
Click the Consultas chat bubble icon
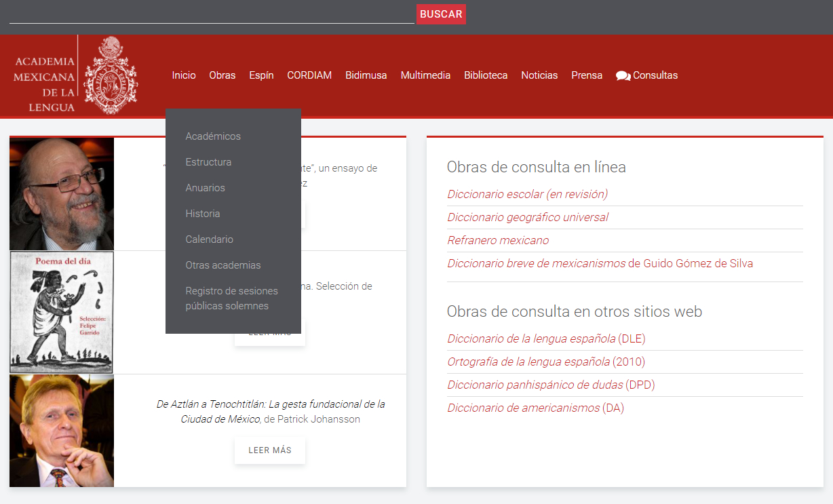623,76
